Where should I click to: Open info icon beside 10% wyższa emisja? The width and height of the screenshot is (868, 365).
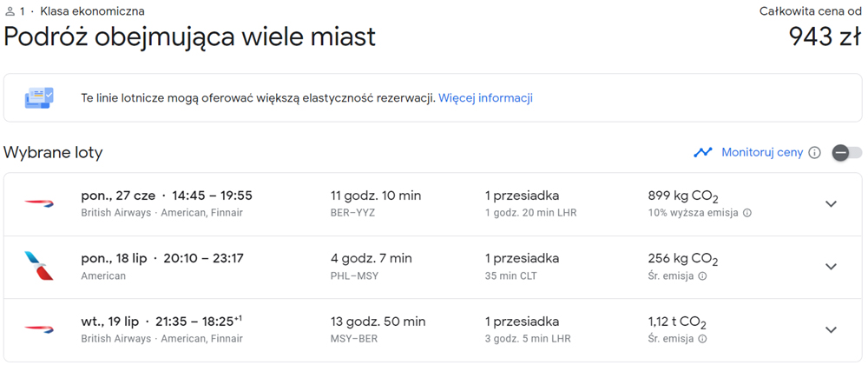[746, 213]
